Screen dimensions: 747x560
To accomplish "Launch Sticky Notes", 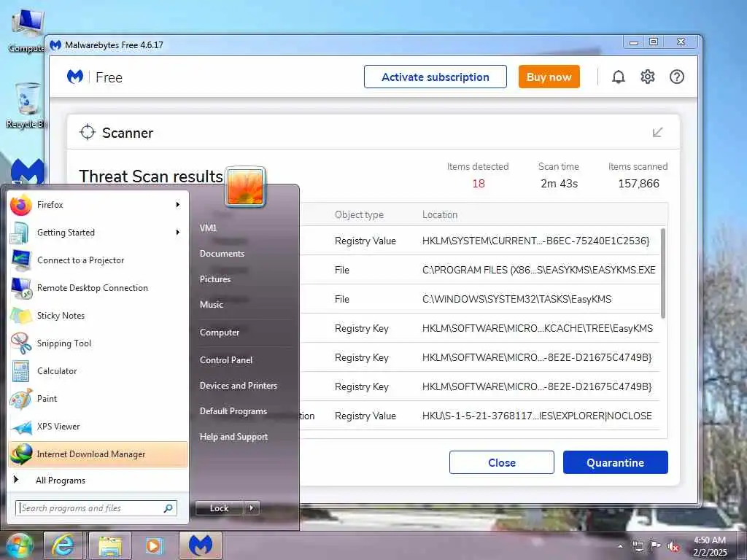I will point(98,315).
